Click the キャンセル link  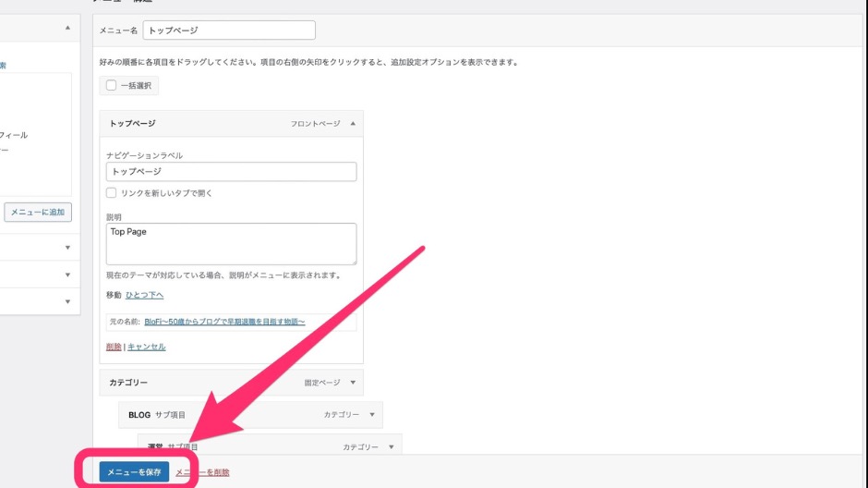pyautogui.click(x=146, y=347)
